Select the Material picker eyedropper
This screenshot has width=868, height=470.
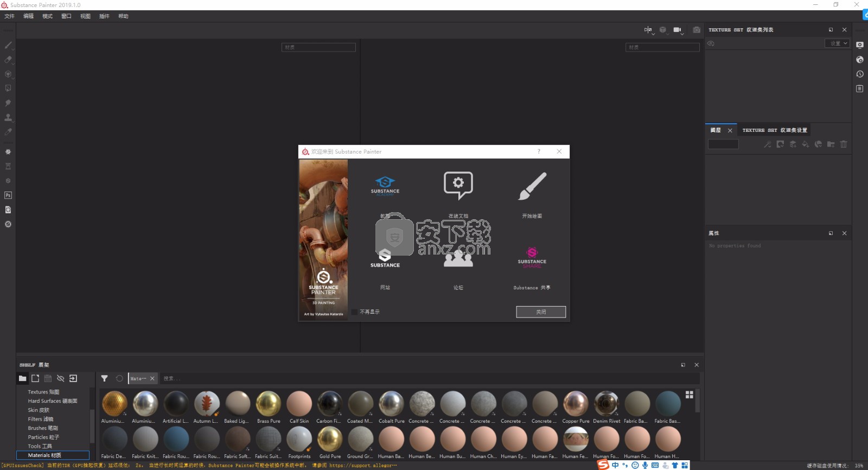pos(8,131)
